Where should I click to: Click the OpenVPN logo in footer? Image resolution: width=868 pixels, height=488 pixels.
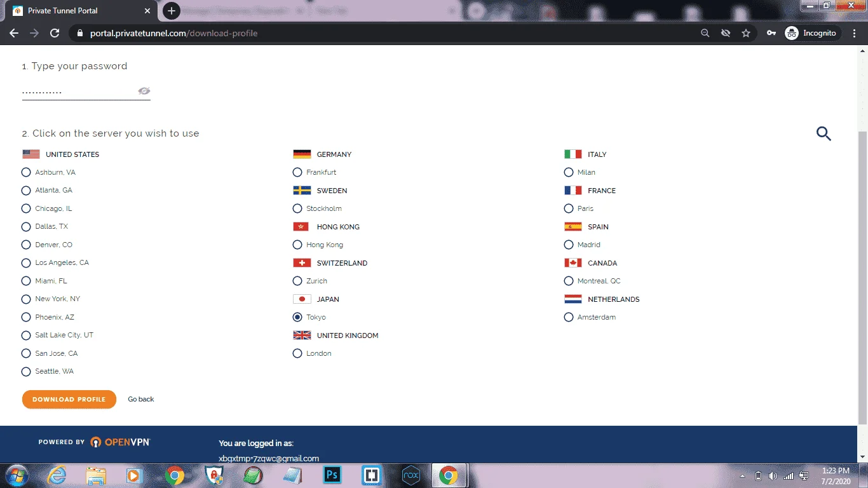120,442
